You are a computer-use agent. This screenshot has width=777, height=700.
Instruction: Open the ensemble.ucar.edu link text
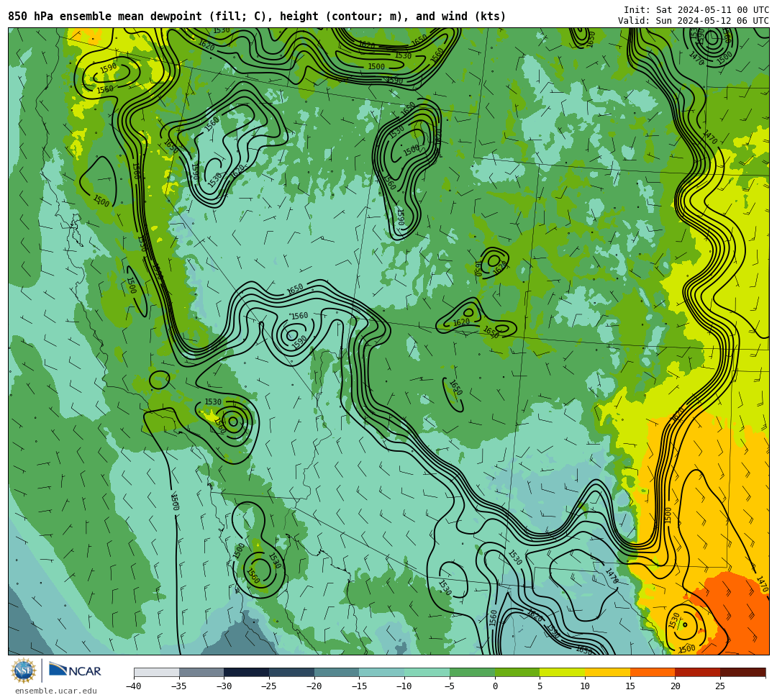(56, 691)
